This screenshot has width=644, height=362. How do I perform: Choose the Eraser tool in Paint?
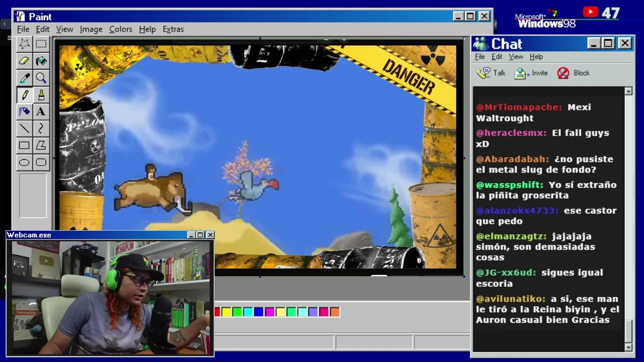[x=24, y=61]
